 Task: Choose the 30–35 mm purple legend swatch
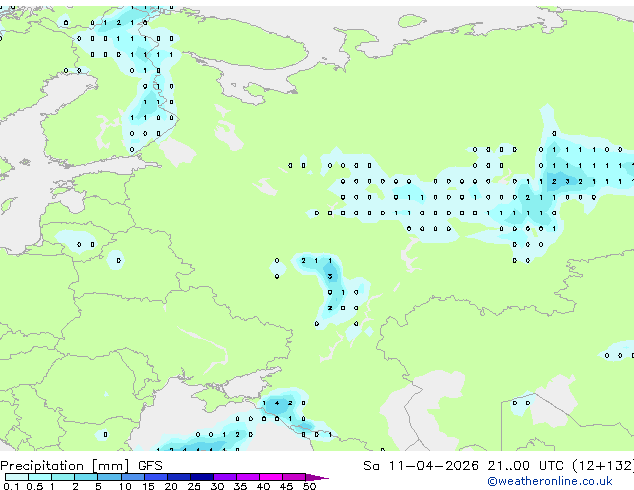tap(225, 477)
